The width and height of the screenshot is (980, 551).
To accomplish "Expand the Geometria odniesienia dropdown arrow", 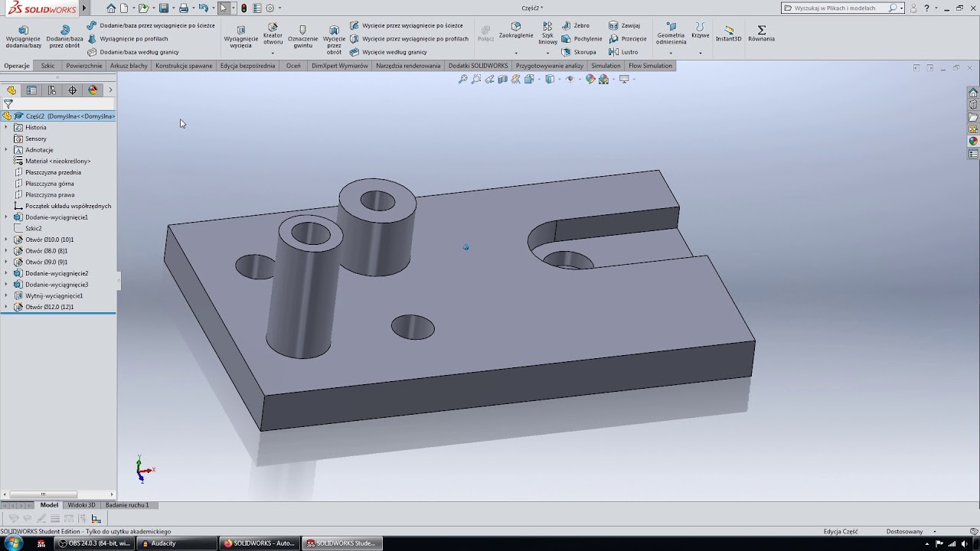I will pyautogui.click(x=671, y=53).
